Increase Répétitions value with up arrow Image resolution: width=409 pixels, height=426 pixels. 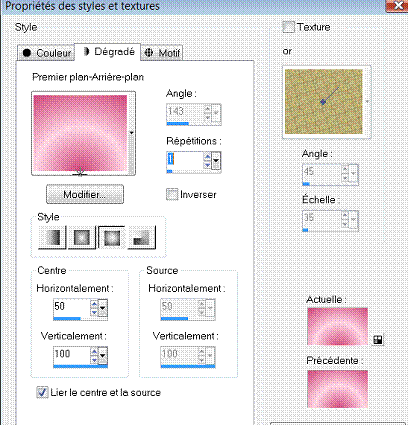click(207, 156)
